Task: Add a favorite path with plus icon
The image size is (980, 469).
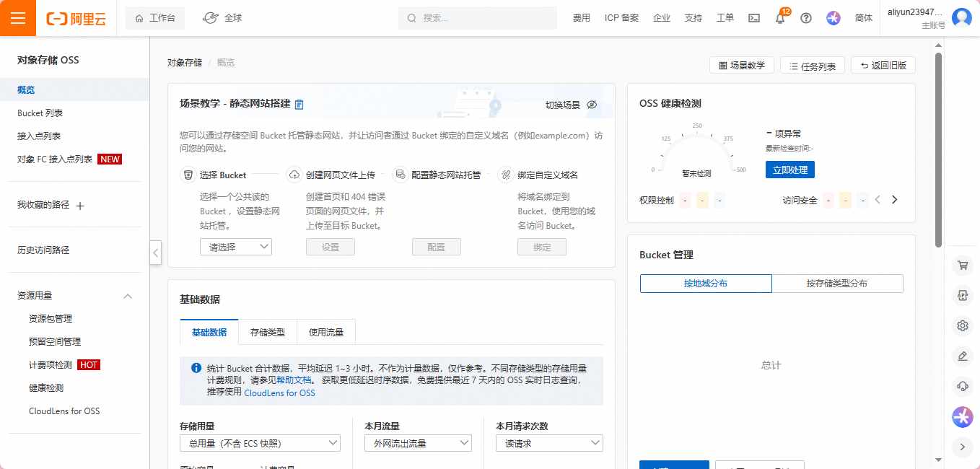Action: click(x=80, y=206)
